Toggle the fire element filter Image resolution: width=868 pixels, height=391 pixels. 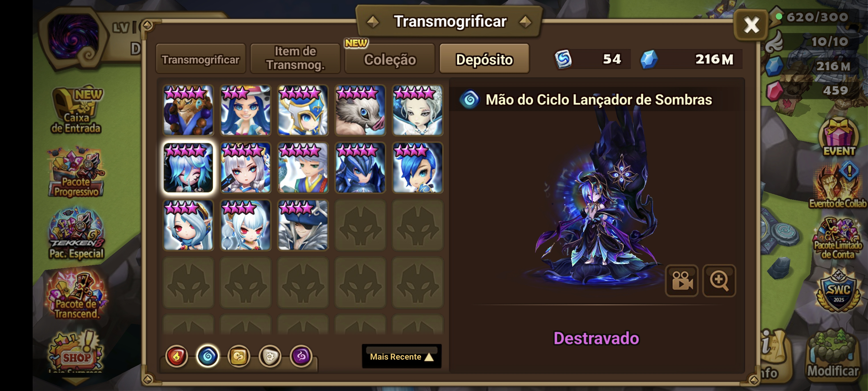(x=177, y=356)
